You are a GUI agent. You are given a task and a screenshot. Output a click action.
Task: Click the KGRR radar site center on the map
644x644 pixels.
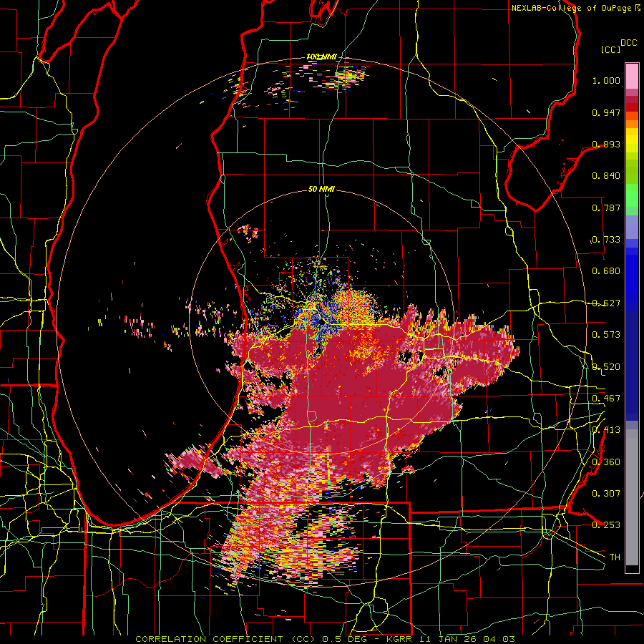(321, 323)
